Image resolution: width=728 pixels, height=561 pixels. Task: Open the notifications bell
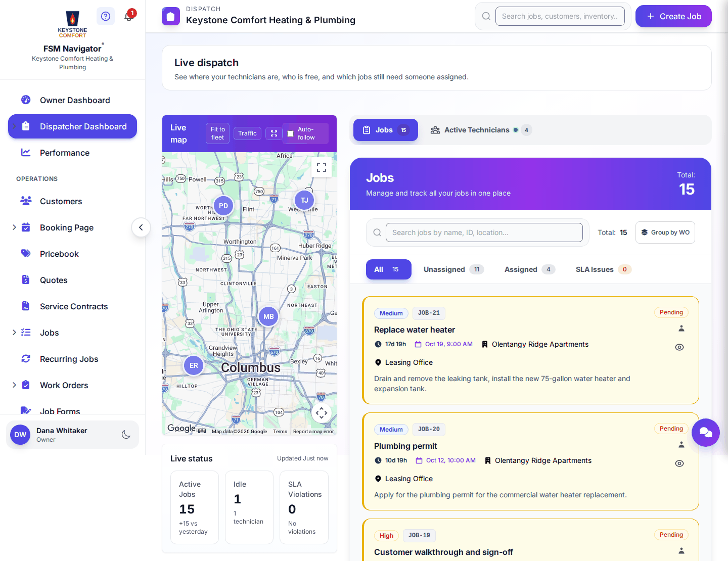(129, 16)
